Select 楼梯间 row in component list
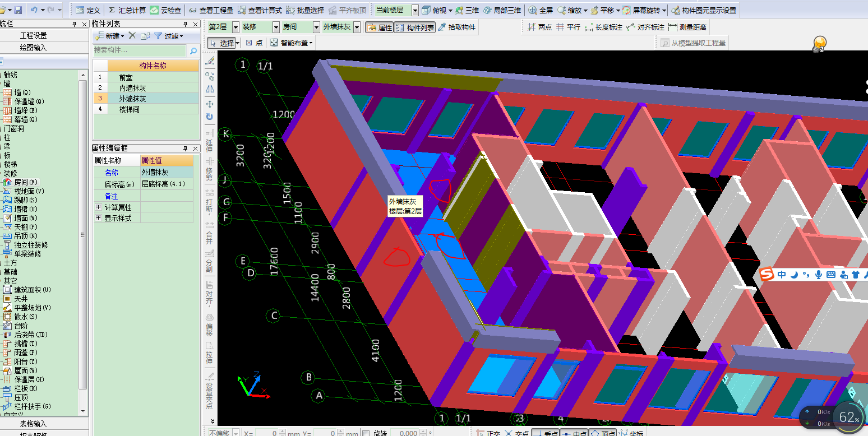 tap(146, 109)
